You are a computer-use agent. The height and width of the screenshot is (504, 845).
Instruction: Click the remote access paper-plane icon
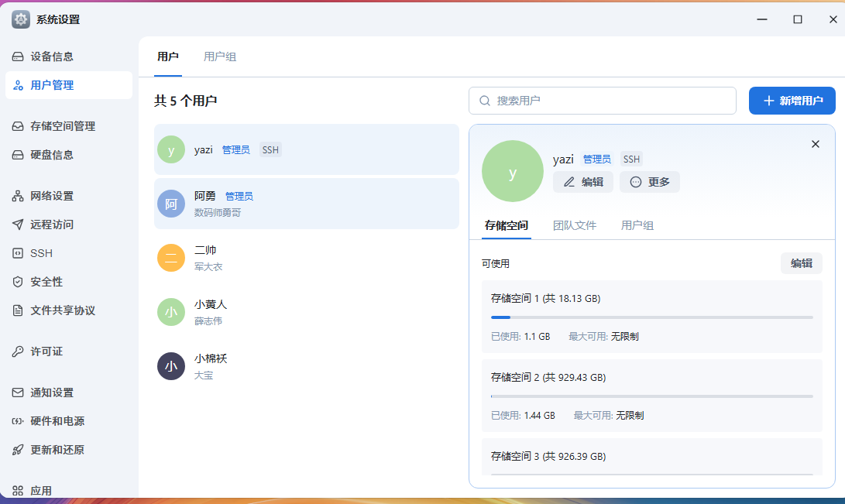[18, 225]
